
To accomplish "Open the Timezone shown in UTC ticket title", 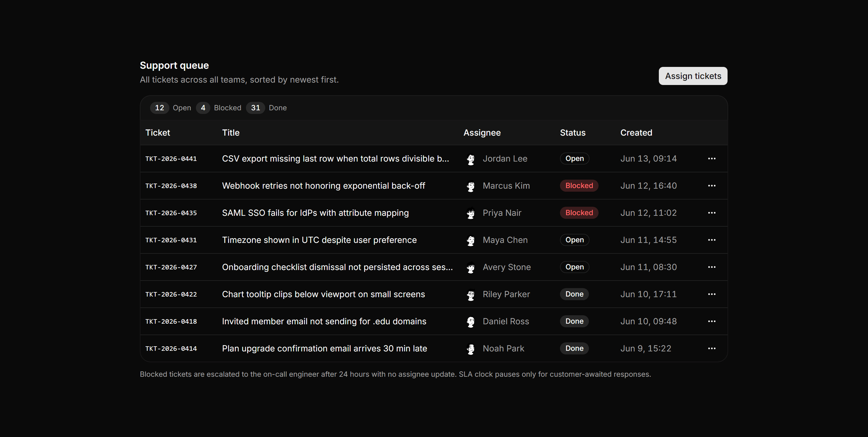I will pyautogui.click(x=319, y=240).
